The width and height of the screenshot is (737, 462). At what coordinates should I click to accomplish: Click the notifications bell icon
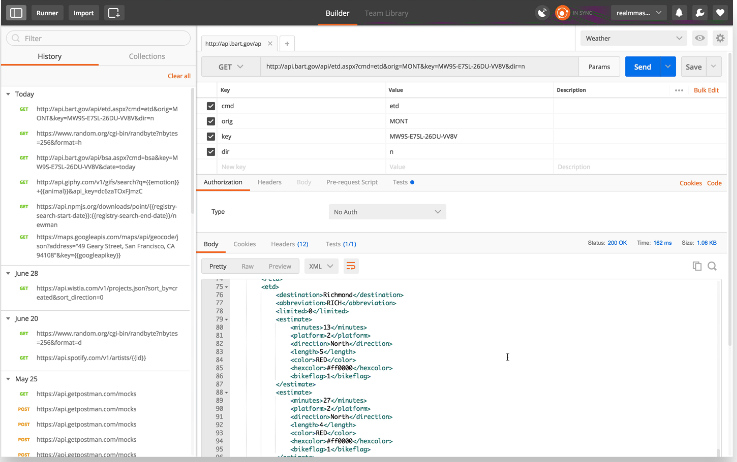tap(680, 13)
